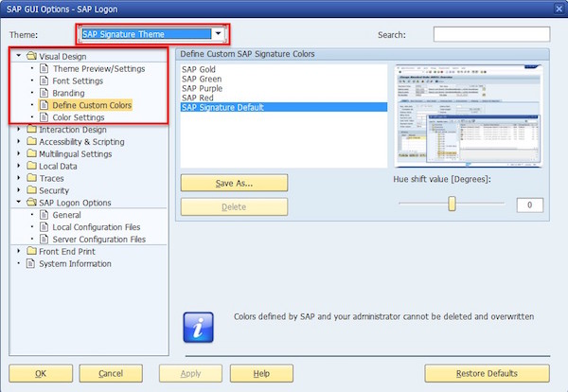568x392 pixels.
Task: Click the theme preview thumbnail
Action: click(x=468, y=116)
